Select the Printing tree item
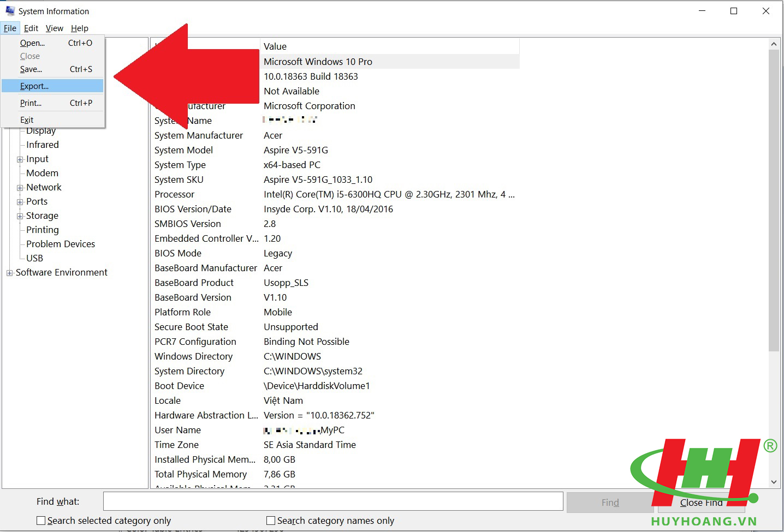This screenshot has height=532, width=784. [x=43, y=230]
